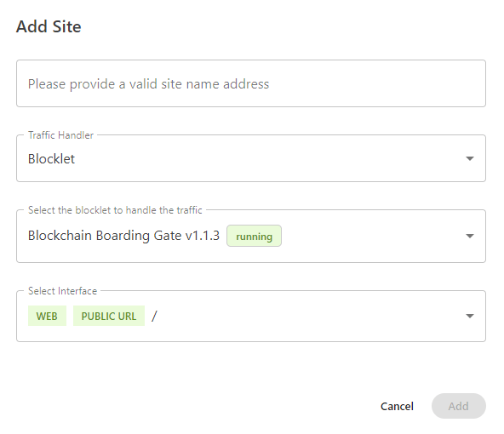Image resolution: width=504 pixels, height=434 pixels.
Task: Open the blocklet selection dropdown
Action: pyautogui.click(x=250, y=236)
